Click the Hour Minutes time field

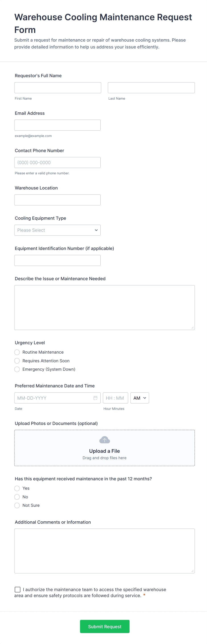tap(115, 398)
